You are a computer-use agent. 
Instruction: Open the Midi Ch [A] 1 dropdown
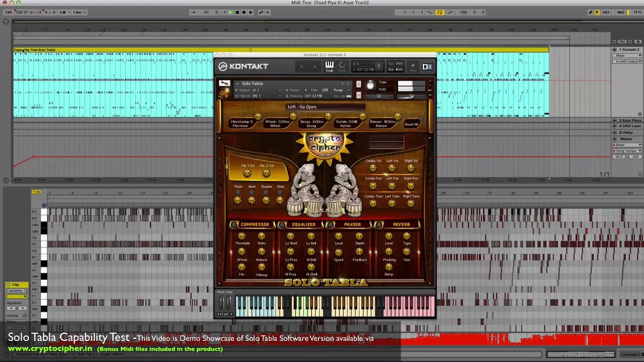(280, 96)
